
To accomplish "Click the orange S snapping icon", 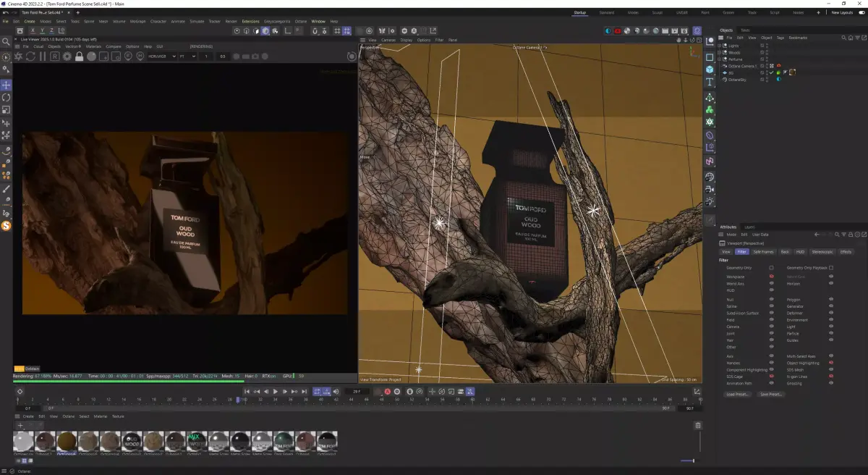I will tap(6, 226).
